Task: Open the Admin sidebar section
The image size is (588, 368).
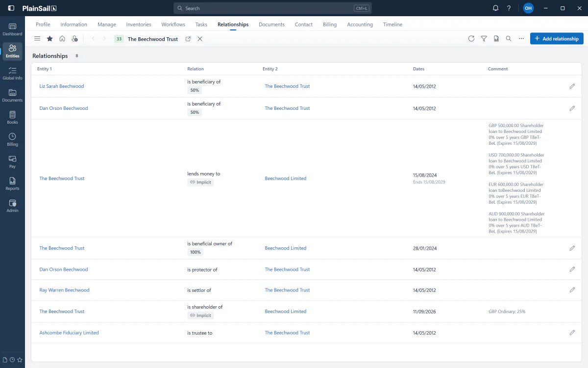Action: [x=12, y=206]
